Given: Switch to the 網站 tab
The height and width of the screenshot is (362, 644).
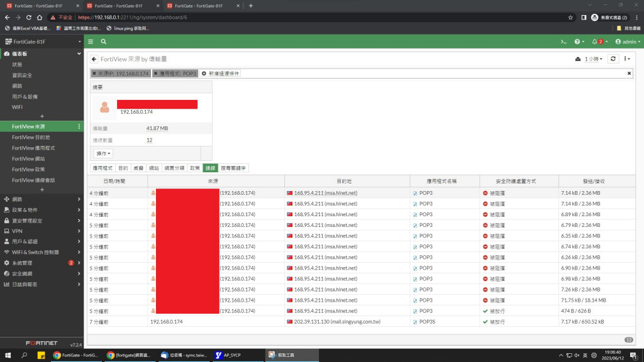Looking at the screenshot, I should [x=154, y=168].
